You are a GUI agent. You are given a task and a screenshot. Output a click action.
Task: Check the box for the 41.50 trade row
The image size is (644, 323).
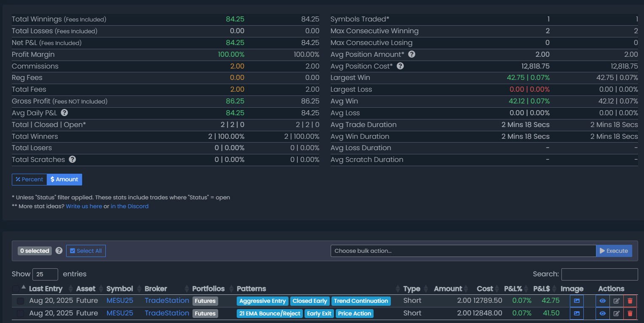(x=20, y=313)
